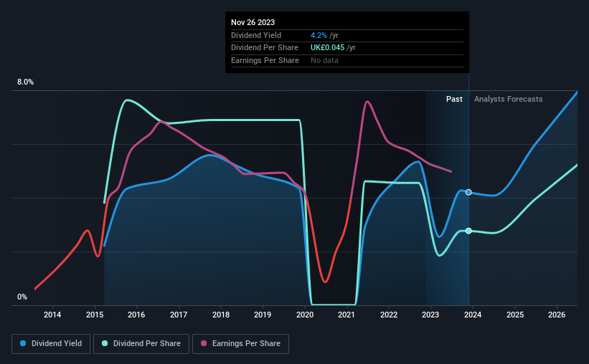
Task: Click the 2026 x-axis year label
Action: [557, 315]
